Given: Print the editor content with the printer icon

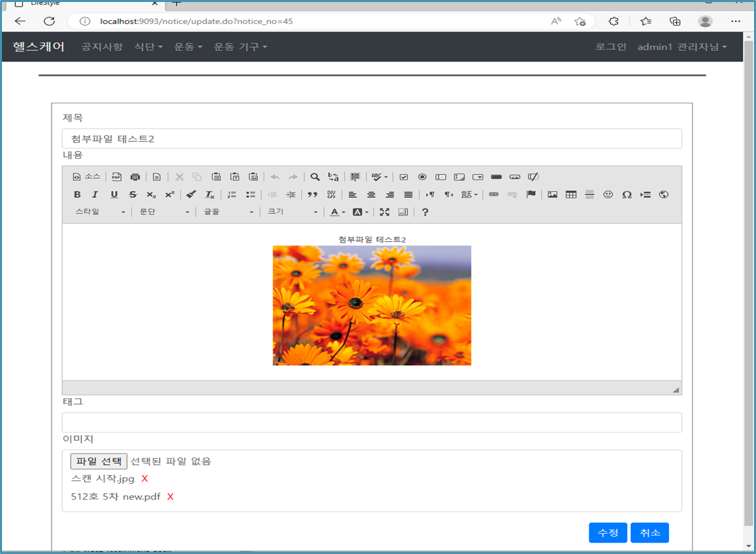Looking at the screenshot, I should (135, 177).
